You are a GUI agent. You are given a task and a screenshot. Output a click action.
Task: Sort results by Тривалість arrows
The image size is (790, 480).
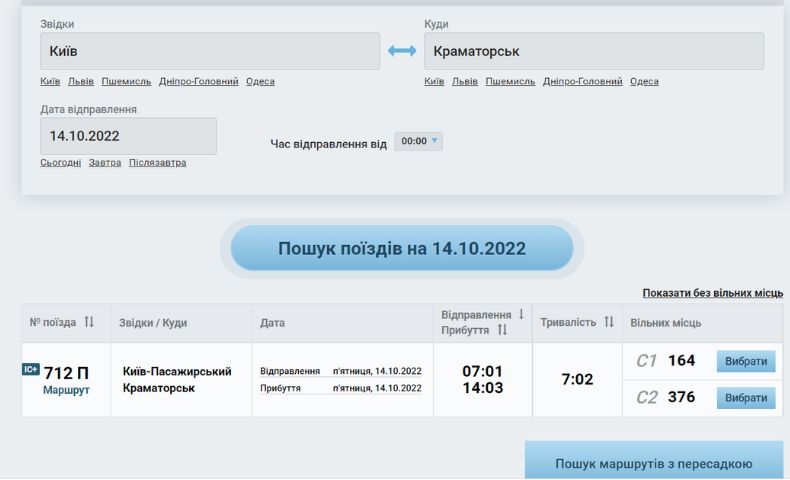609,322
